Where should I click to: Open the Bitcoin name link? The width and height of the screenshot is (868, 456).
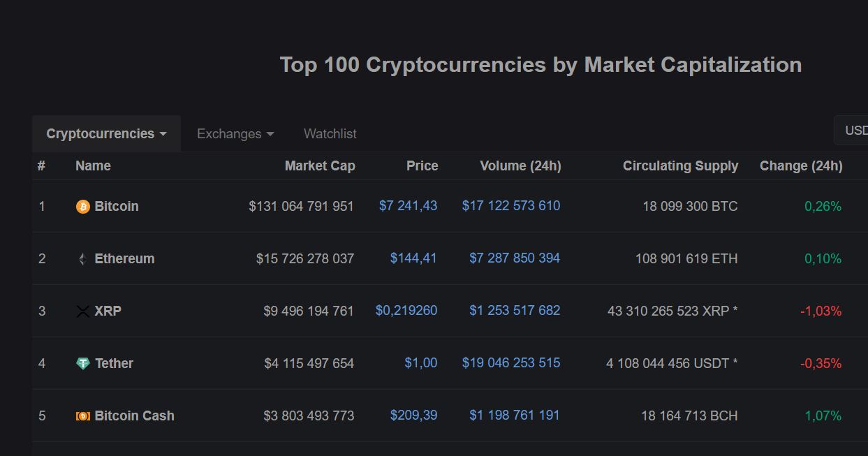(117, 207)
